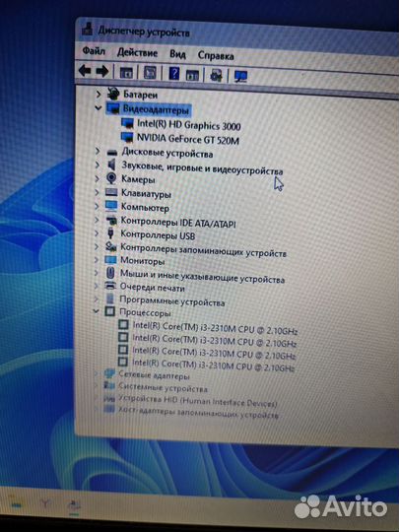Collapse the Процессоры tree node
The height and width of the screenshot is (532, 399).
coord(97,310)
